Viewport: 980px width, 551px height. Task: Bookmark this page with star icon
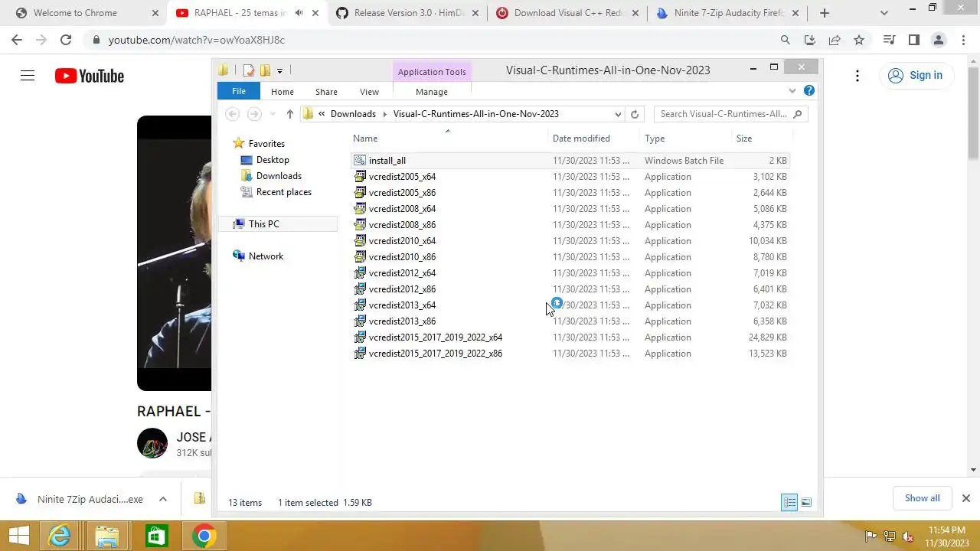[x=859, y=40]
